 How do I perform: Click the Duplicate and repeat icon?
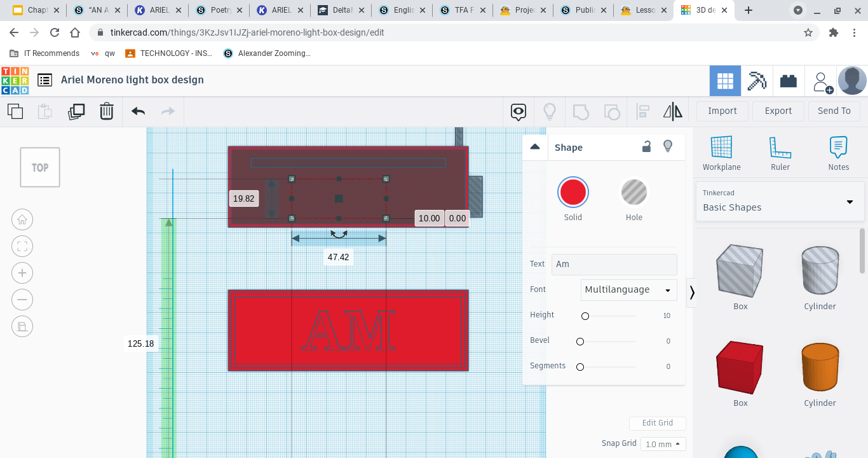point(76,111)
